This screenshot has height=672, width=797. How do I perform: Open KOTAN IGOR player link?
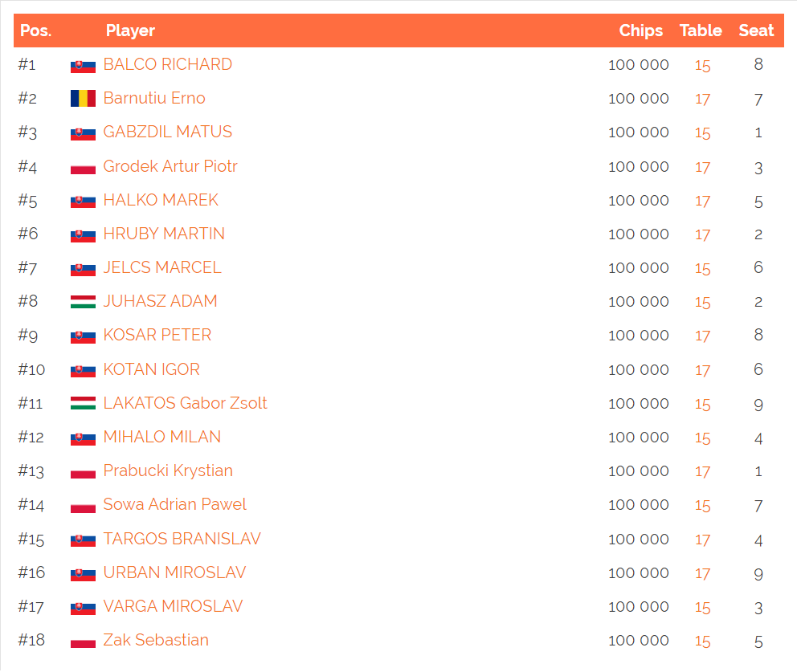tap(151, 369)
